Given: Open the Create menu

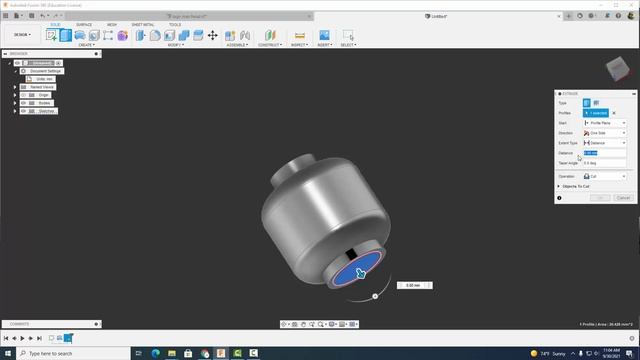Looking at the screenshot, I should coord(87,45).
